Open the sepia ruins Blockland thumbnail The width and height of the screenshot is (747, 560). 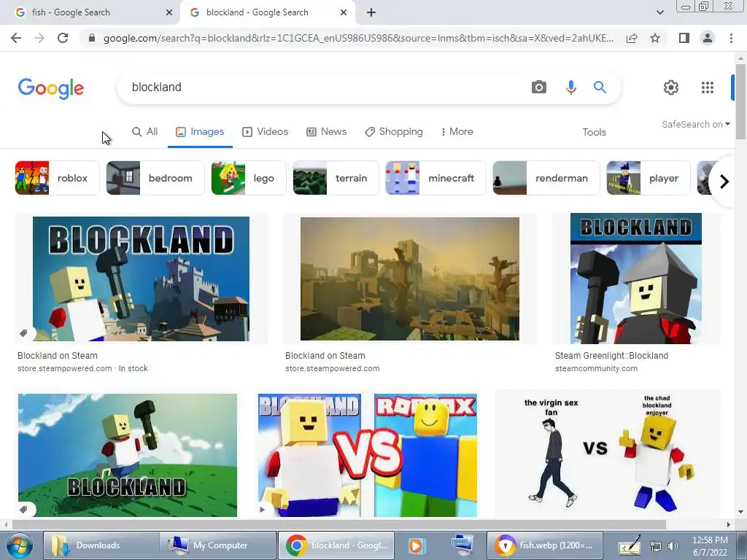tap(410, 279)
